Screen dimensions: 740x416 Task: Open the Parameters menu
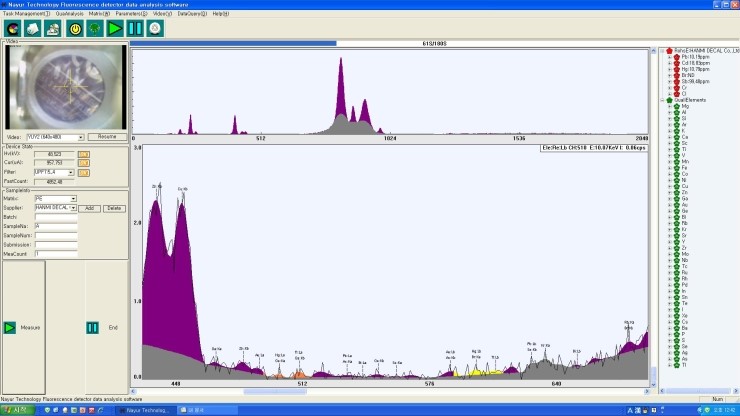point(130,14)
